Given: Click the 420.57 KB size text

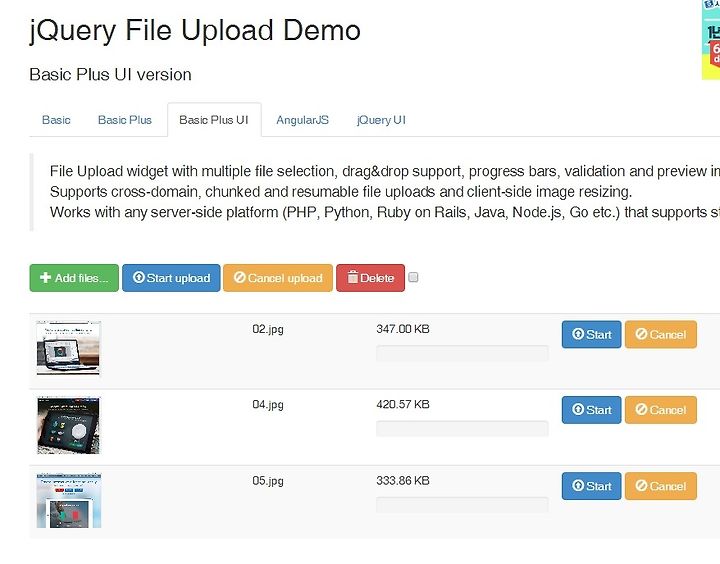Looking at the screenshot, I should point(403,404).
